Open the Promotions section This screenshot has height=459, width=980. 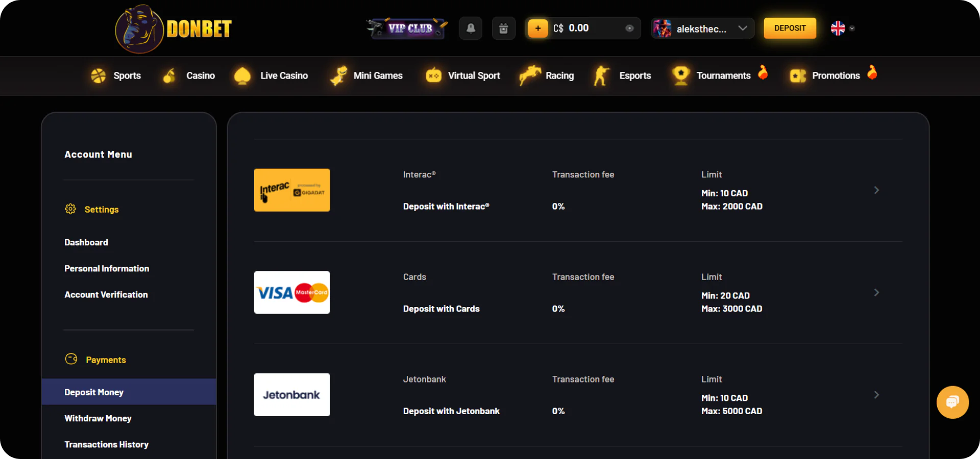click(x=836, y=75)
